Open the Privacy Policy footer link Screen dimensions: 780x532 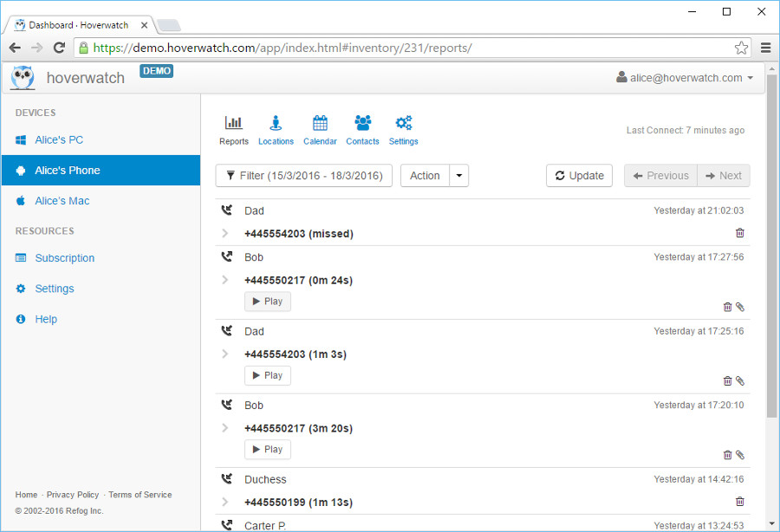pyautogui.click(x=73, y=495)
